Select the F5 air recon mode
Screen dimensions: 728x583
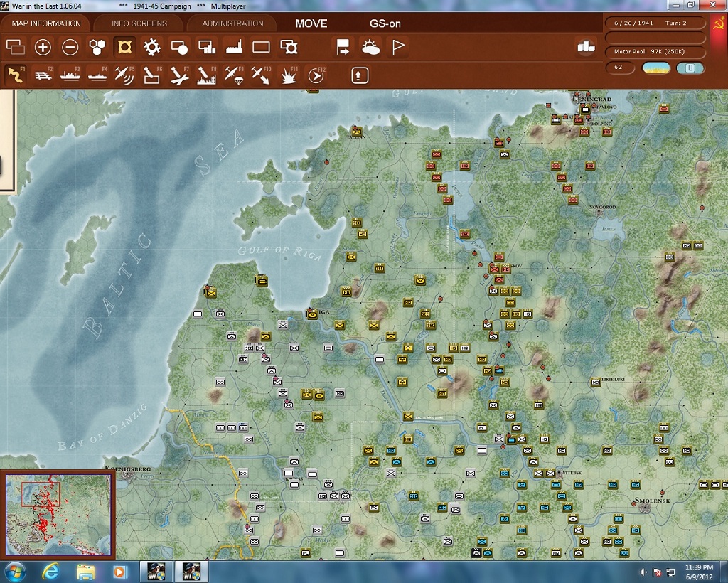click(x=124, y=75)
